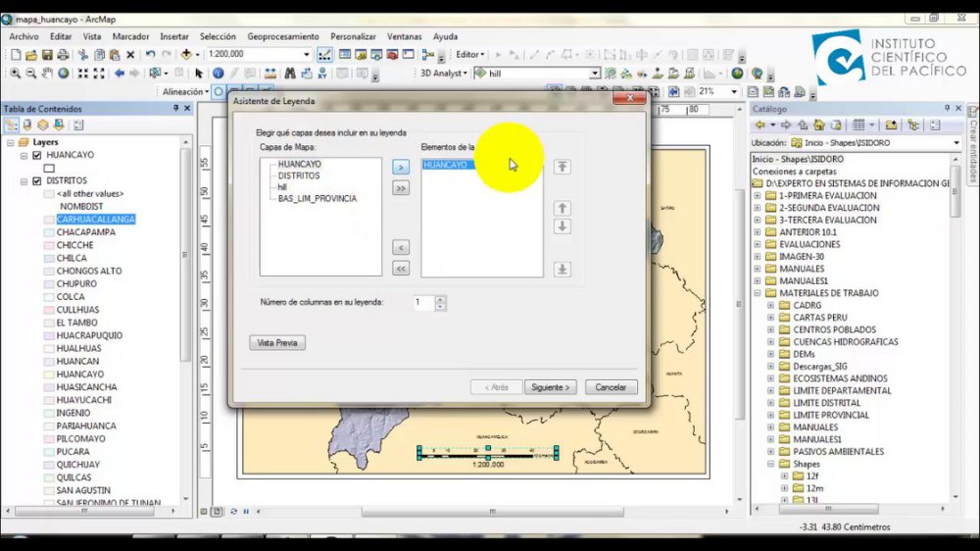Expand the CADRG folder in Catalog
The height and width of the screenshot is (551, 980).
[x=770, y=305]
